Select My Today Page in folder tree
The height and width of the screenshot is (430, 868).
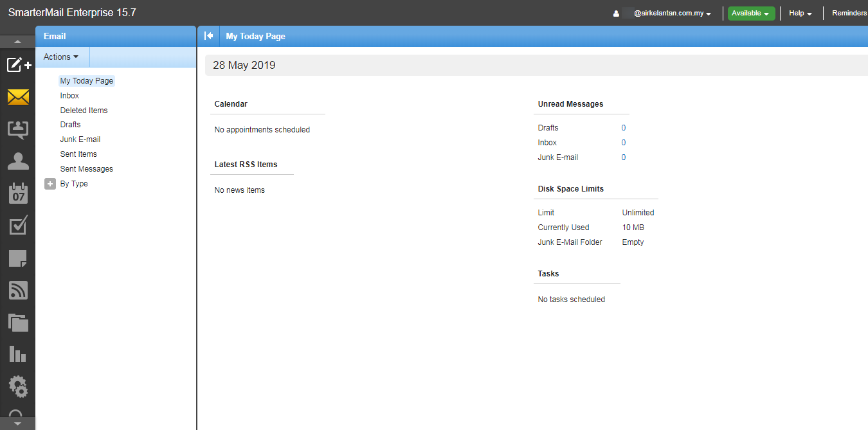pos(87,81)
